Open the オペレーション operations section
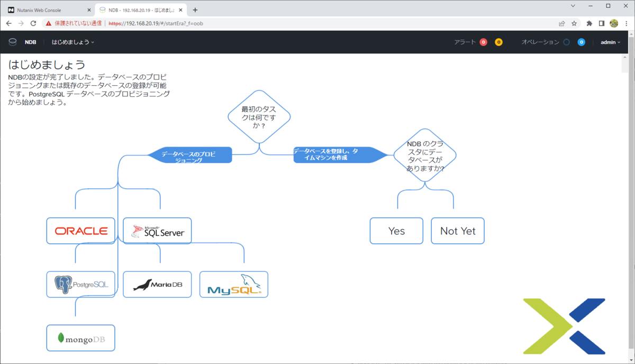 pyautogui.click(x=540, y=42)
